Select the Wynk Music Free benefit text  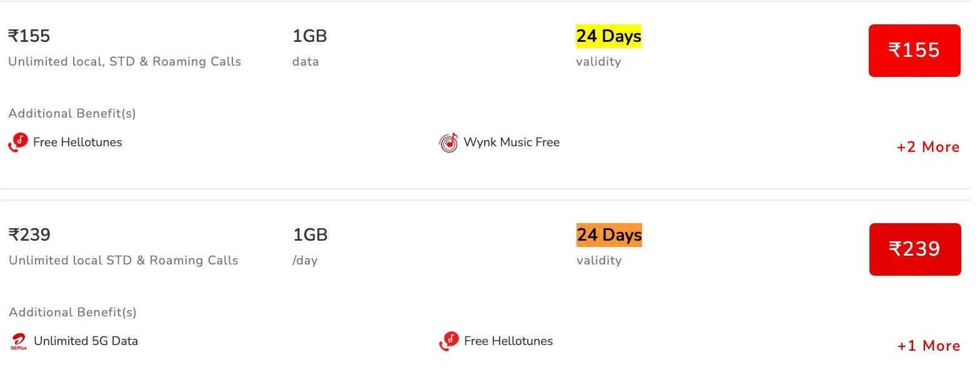click(512, 142)
